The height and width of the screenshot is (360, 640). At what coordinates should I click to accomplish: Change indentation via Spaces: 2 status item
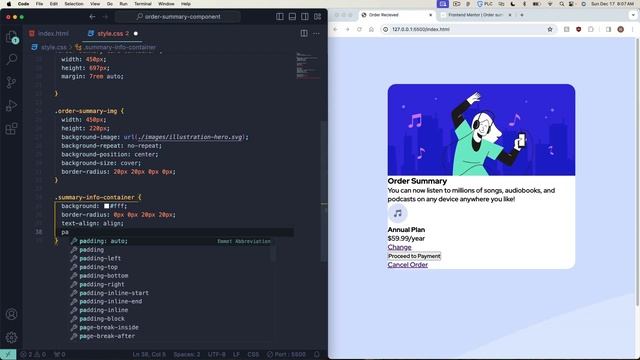(187, 354)
